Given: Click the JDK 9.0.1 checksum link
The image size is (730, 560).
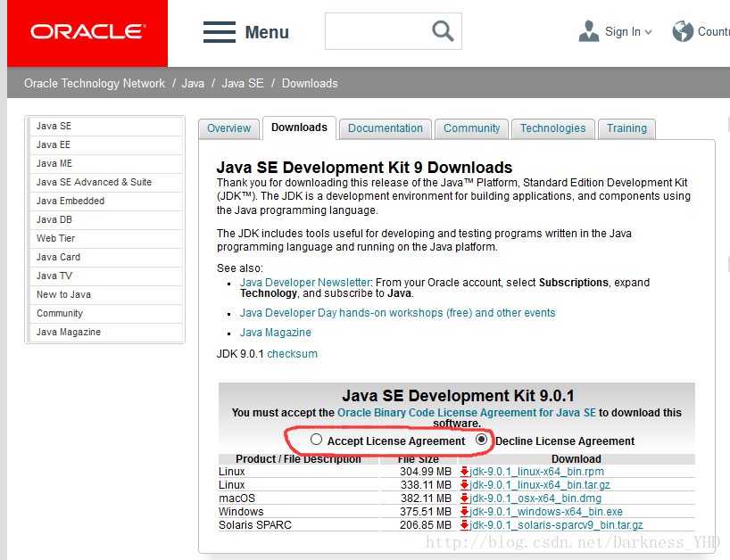Looking at the screenshot, I should 293,353.
